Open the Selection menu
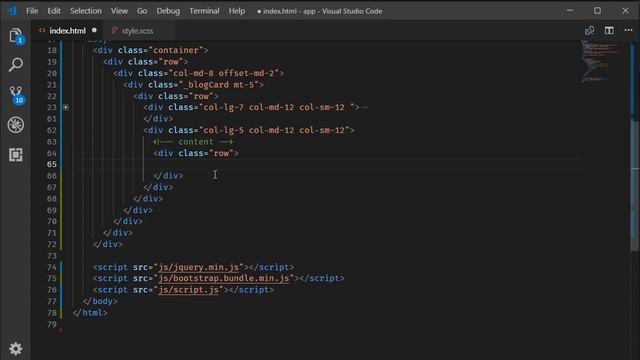 click(86, 11)
